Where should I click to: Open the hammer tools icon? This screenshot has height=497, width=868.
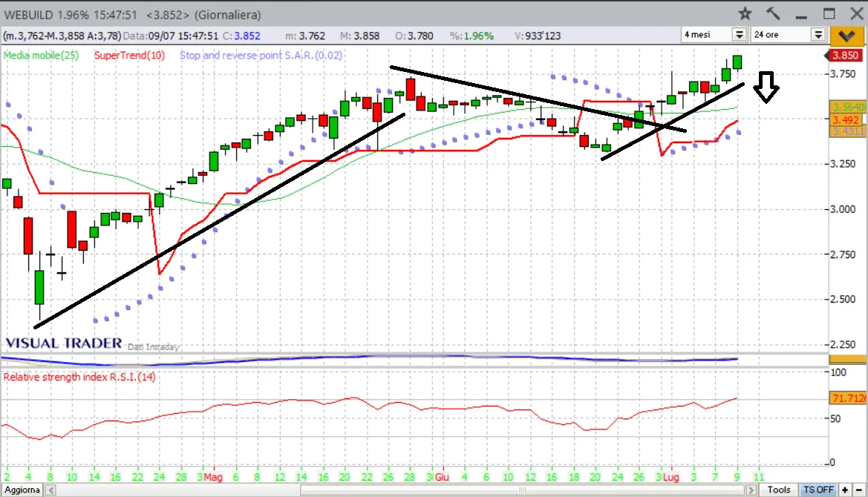[774, 13]
